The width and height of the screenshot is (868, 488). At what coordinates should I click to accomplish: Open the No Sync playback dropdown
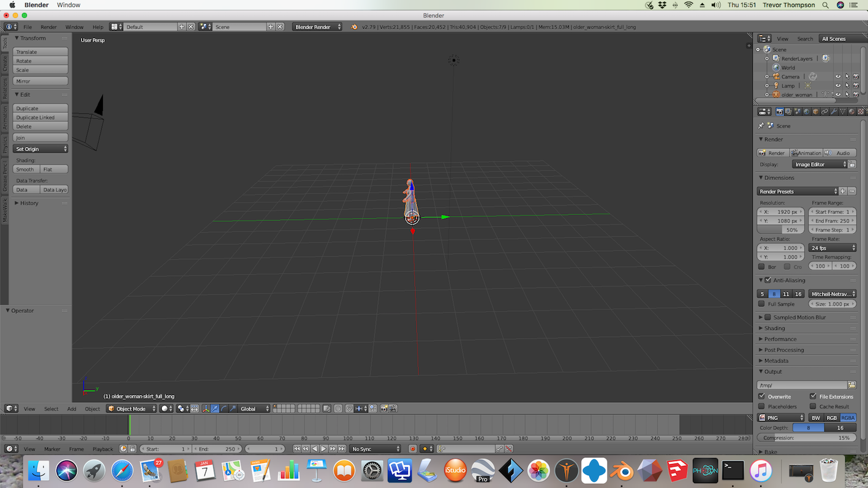pos(376,449)
